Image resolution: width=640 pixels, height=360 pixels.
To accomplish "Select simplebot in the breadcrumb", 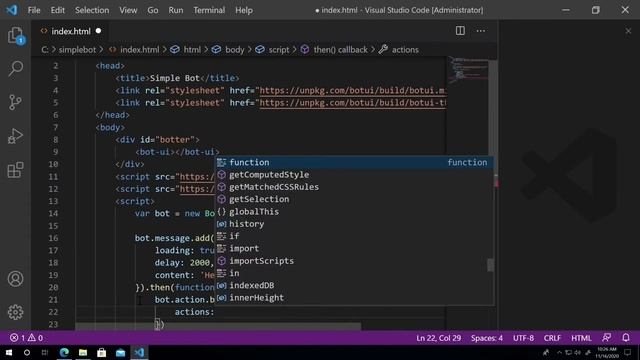I will point(77,50).
